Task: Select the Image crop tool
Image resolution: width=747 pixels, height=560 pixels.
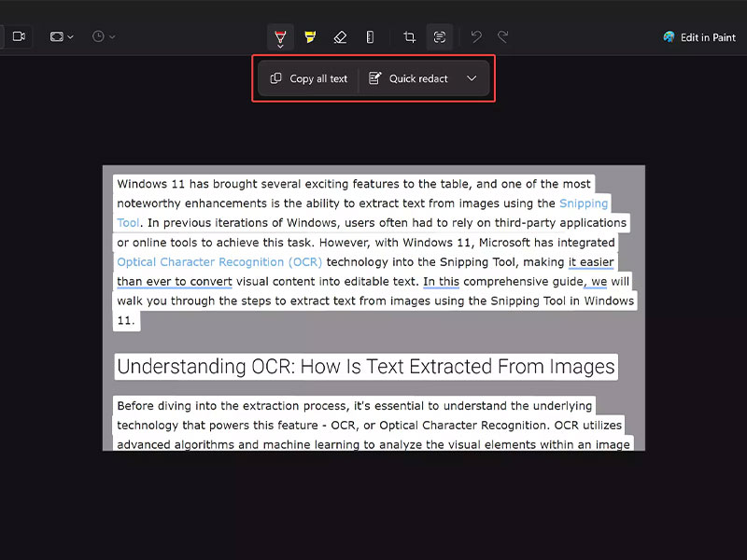Action: coord(409,36)
